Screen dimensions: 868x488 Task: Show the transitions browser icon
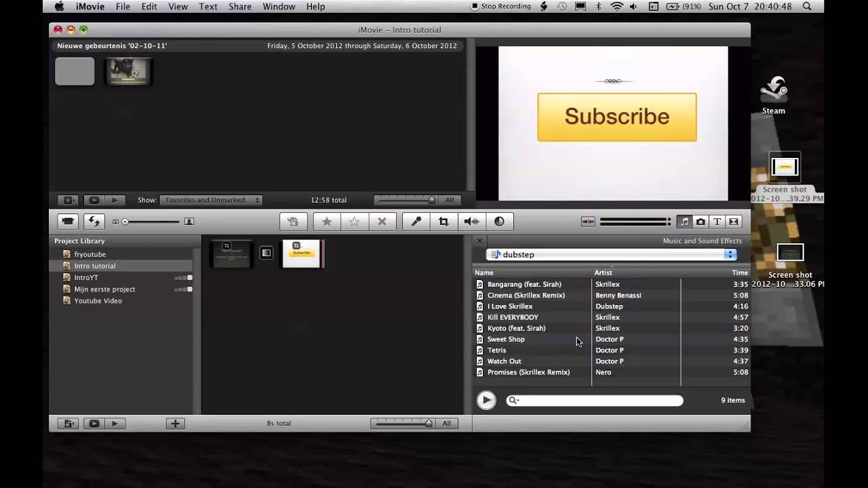coord(733,222)
